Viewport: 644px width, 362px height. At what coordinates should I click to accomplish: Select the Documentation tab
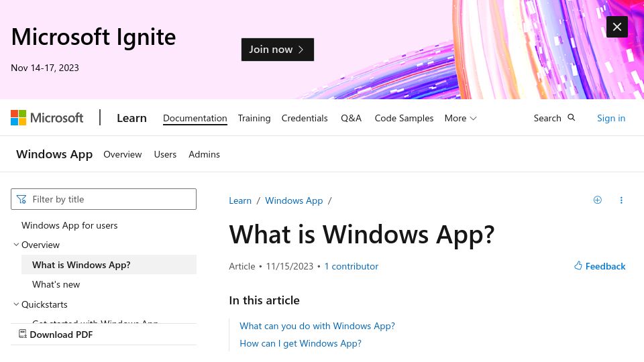tap(195, 118)
